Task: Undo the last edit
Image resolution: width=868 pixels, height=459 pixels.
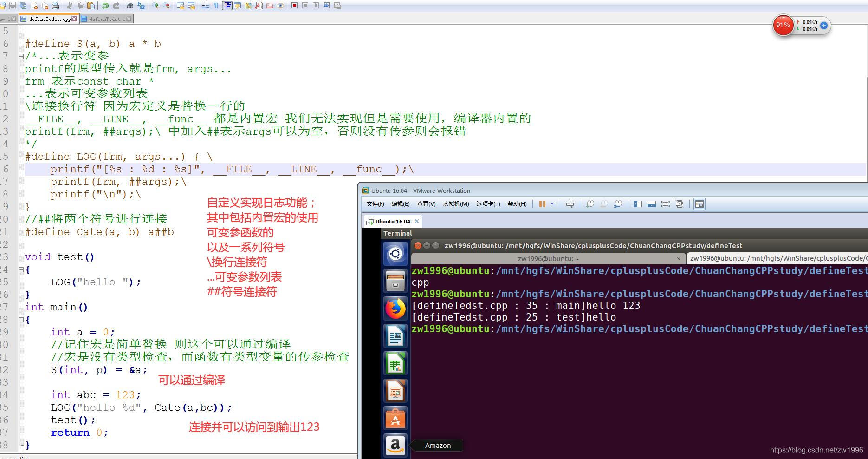Action: click(105, 6)
